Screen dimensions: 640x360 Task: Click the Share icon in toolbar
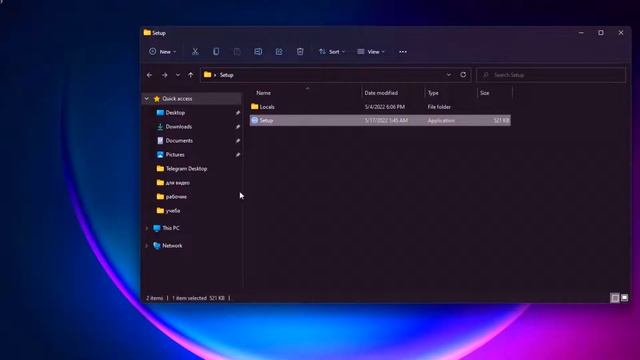point(279,51)
